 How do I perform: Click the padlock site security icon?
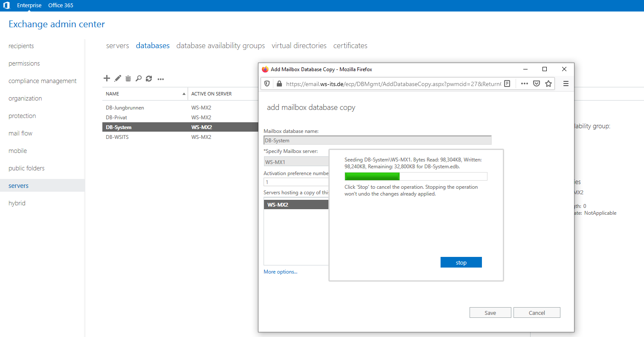pyautogui.click(x=279, y=84)
